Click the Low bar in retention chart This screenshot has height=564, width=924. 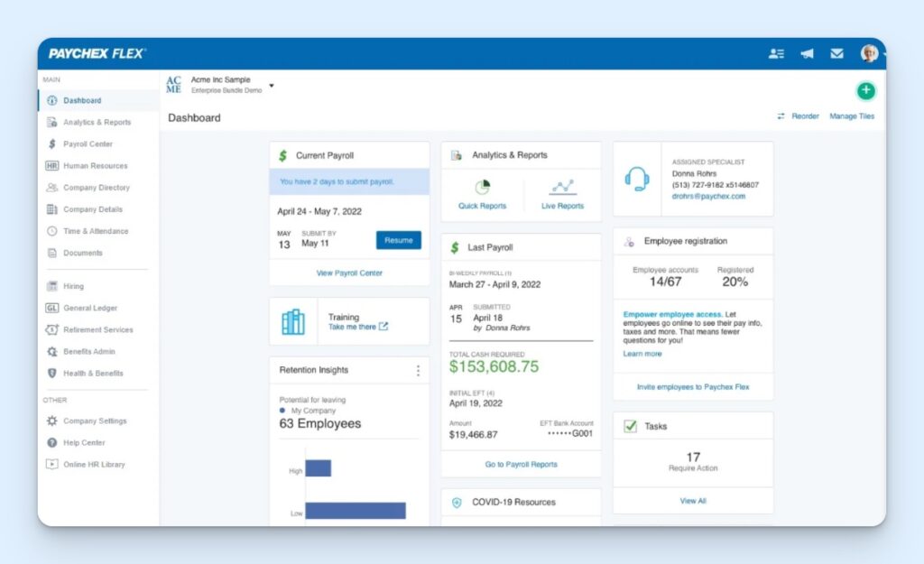(x=356, y=511)
